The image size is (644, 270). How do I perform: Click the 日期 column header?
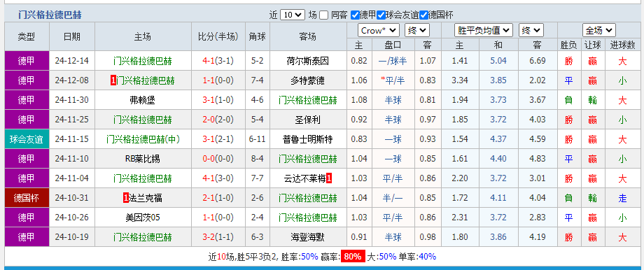[72, 36]
